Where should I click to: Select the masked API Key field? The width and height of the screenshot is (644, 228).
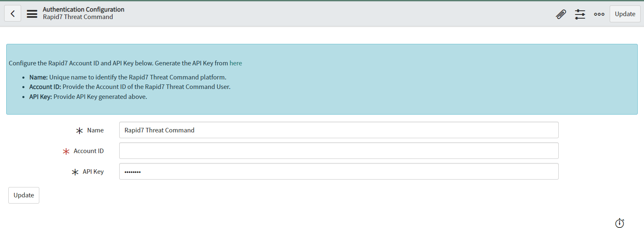[x=339, y=171]
